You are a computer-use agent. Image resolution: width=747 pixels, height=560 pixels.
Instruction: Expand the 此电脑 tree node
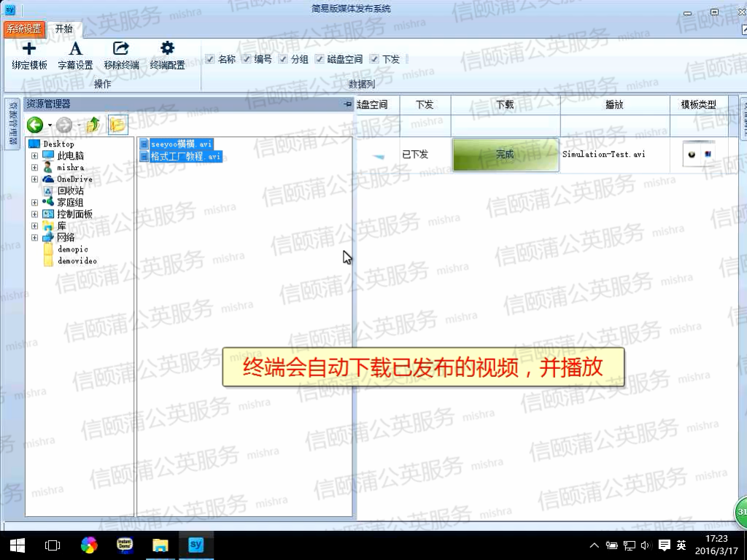point(34,155)
